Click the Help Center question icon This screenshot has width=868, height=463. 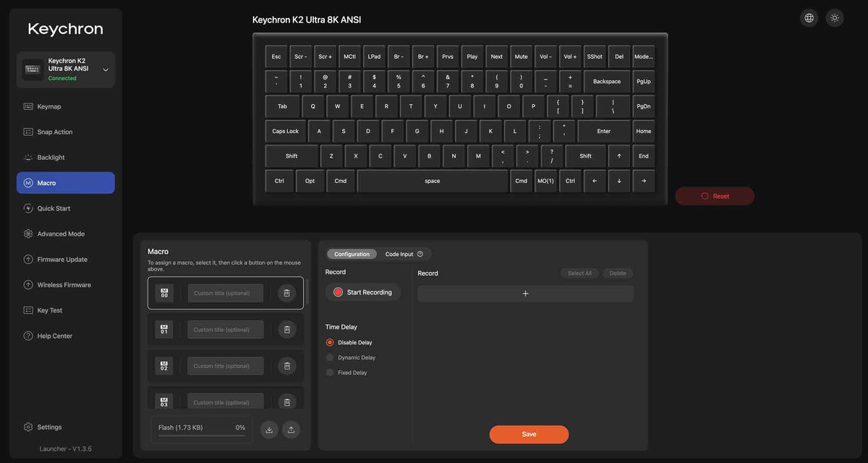(x=28, y=336)
